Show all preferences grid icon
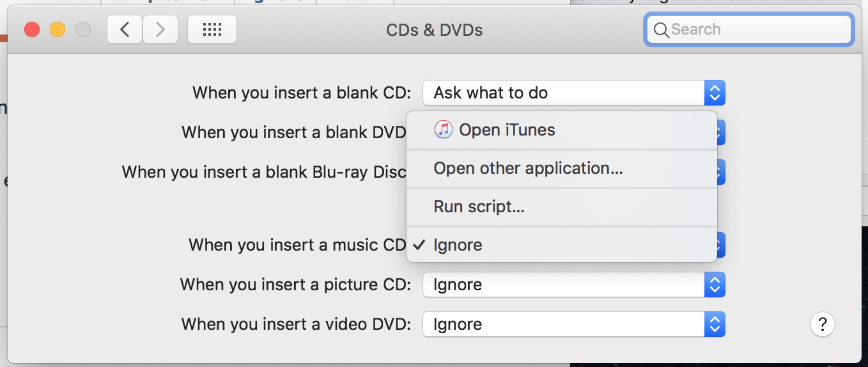868x367 pixels. pos(212,29)
